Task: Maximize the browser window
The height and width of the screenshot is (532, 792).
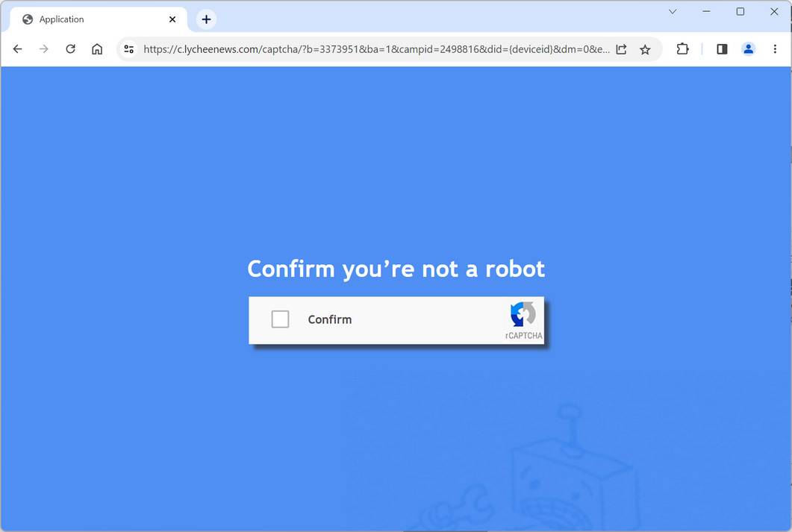Action: point(740,11)
